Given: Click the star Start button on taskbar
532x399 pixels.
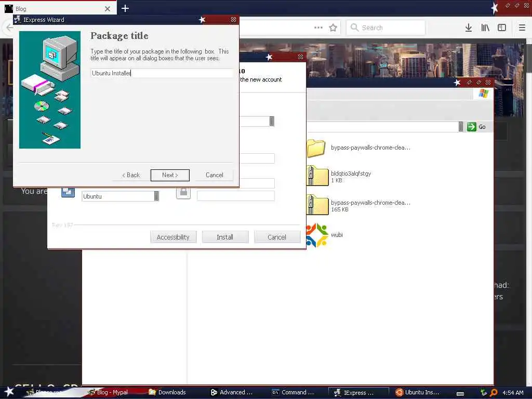Looking at the screenshot, I should (x=9, y=392).
